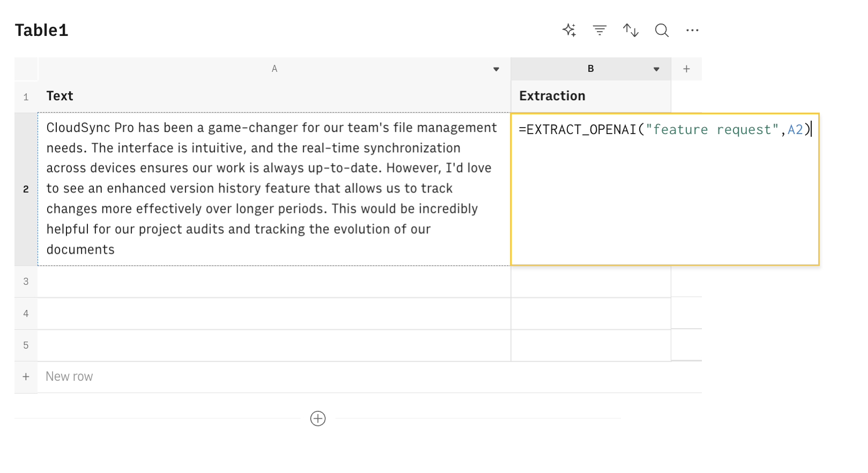Open table search magnifier icon
868x473 pixels.
tap(662, 30)
